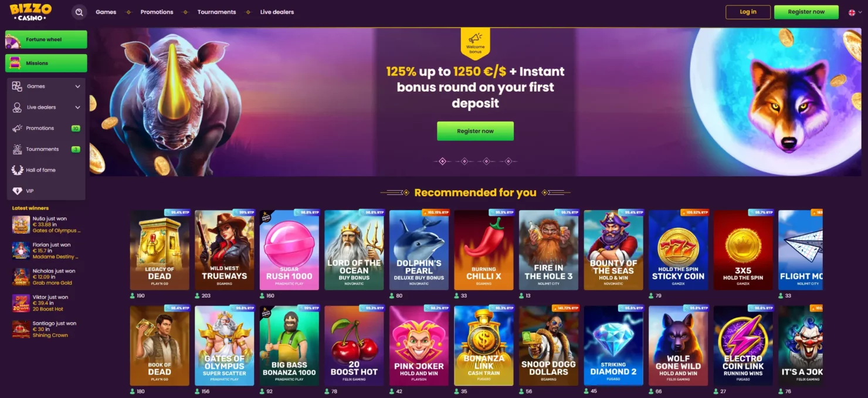Screen dimensions: 868x398
Task: Select the first banner slide indicator
Action: click(442, 161)
